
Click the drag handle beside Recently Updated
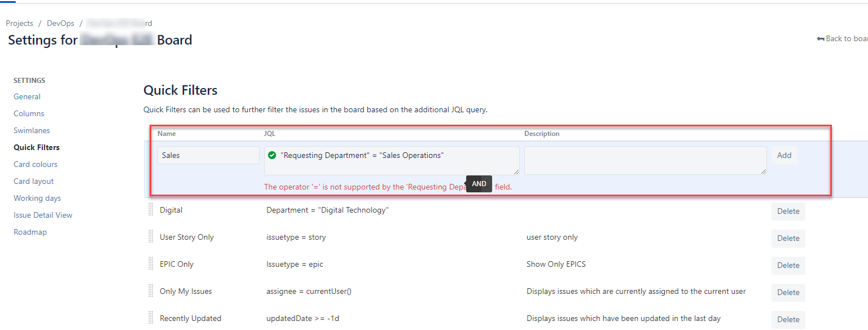150,318
